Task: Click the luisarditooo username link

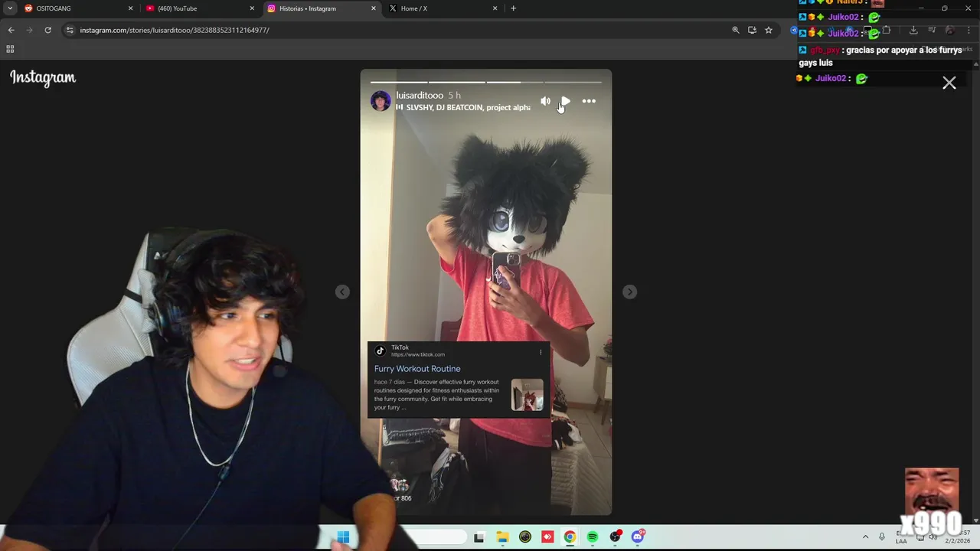Action: (420, 96)
